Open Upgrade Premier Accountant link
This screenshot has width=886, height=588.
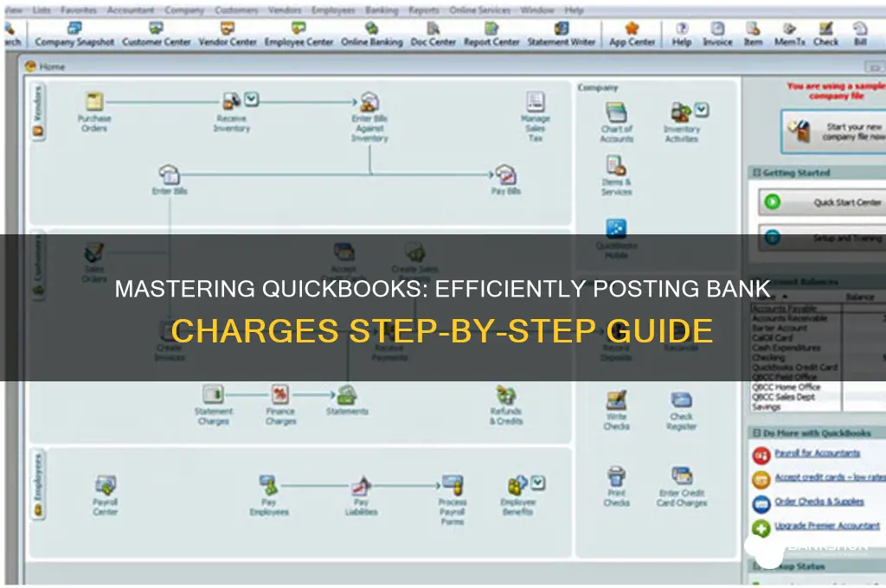click(x=826, y=526)
